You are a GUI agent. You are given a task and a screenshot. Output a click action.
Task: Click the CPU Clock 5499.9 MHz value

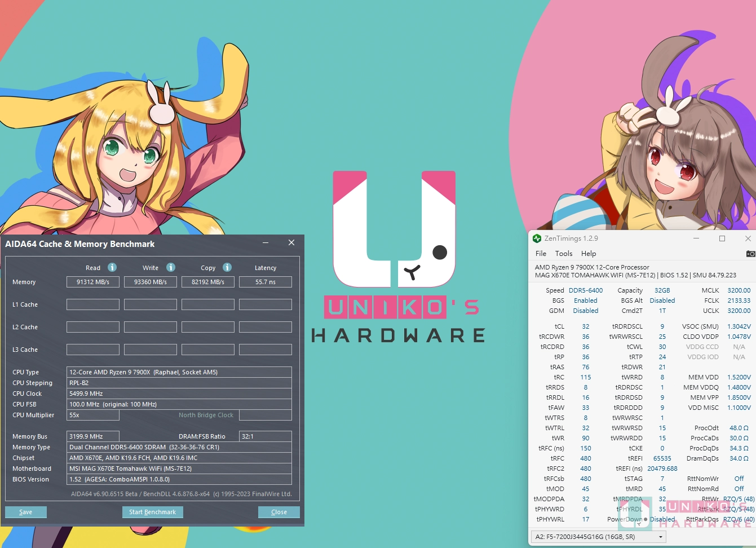click(179, 394)
